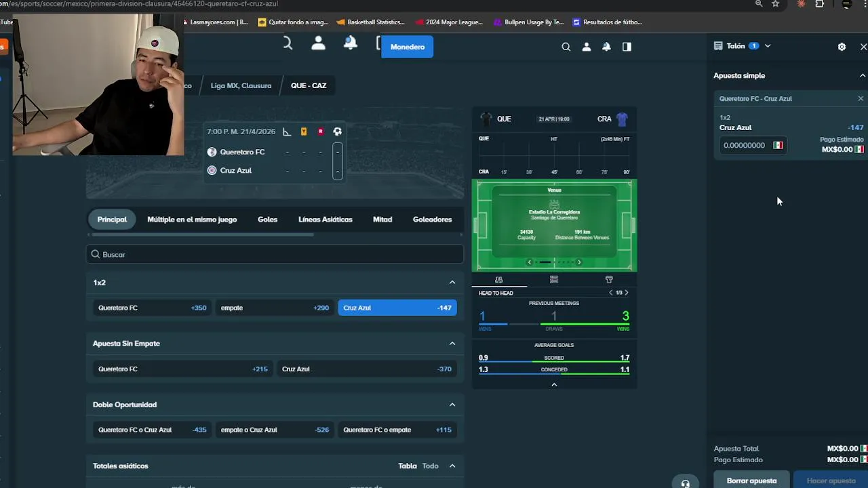Remove Queretaro FC - Cruz Azul bet selection
The height and width of the screenshot is (488, 868).
point(861,98)
